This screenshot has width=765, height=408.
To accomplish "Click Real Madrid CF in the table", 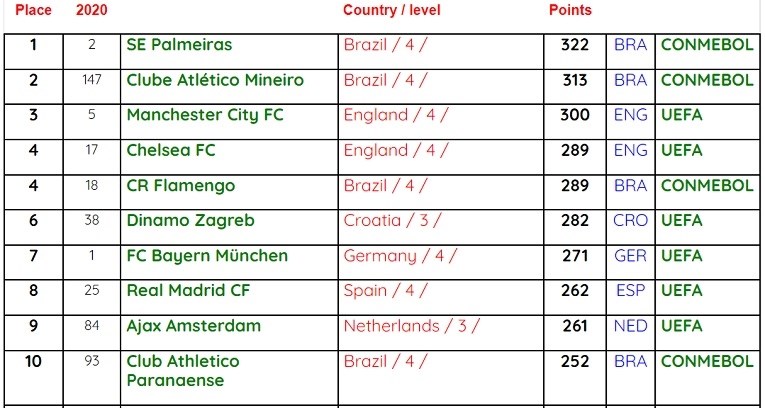I will (x=188, y=291).
